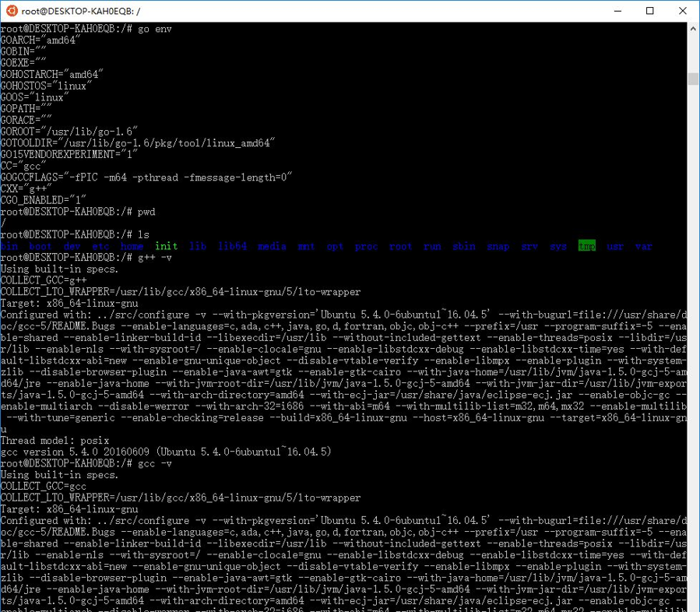Click the 'lib64' directory name
700x612 pixels.
(232, 246)
